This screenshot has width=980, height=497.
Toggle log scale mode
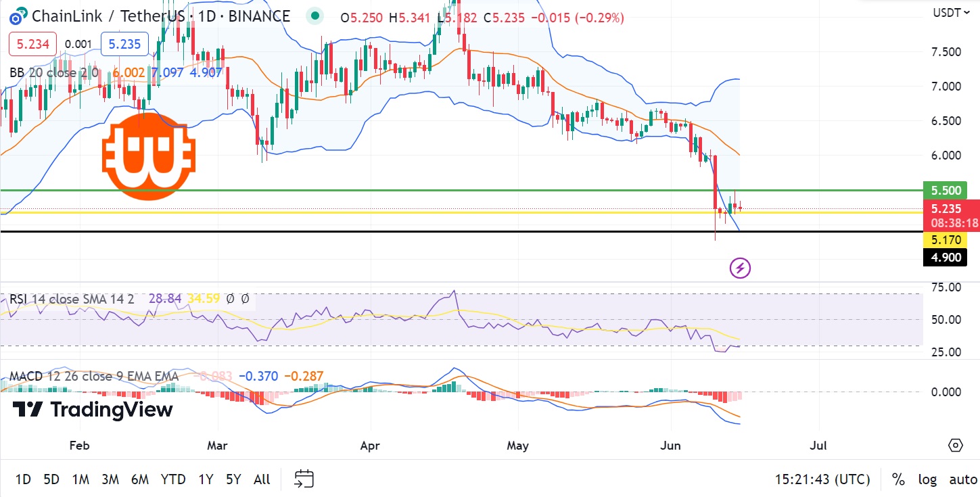coord(927,479)
